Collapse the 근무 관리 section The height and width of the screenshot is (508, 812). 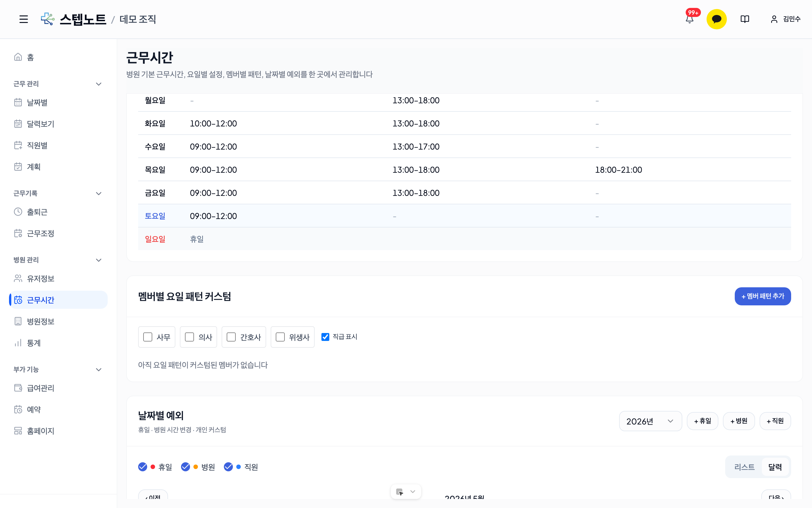[99, 84]
